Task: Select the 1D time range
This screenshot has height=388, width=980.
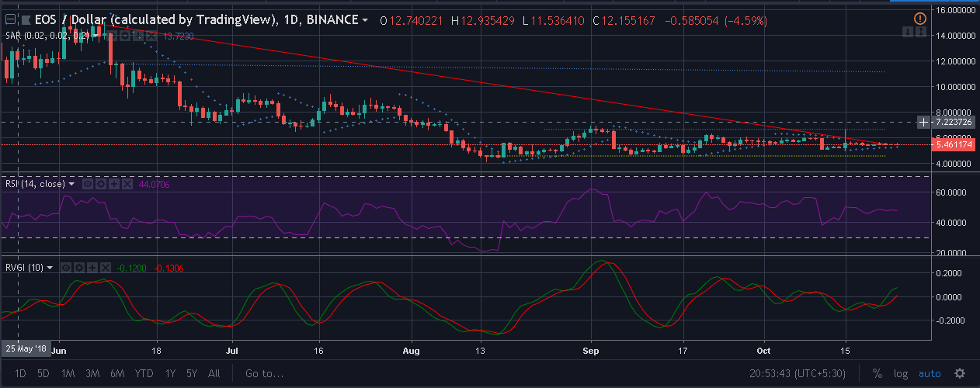Action: pos(20,373)
